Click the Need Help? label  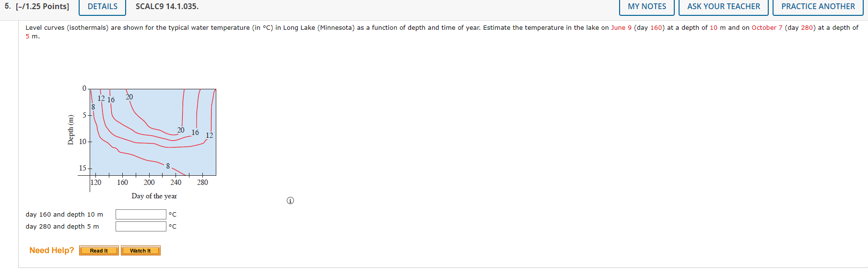51,250
